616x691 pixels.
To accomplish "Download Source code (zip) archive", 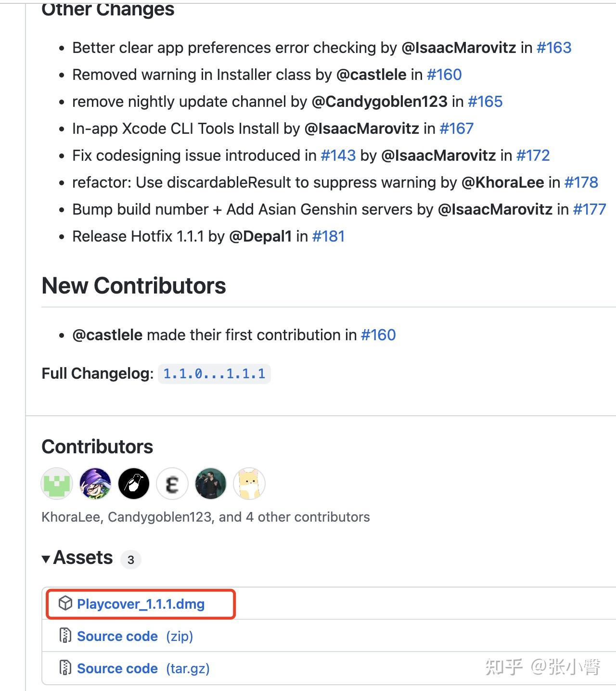I will [135, 636].
